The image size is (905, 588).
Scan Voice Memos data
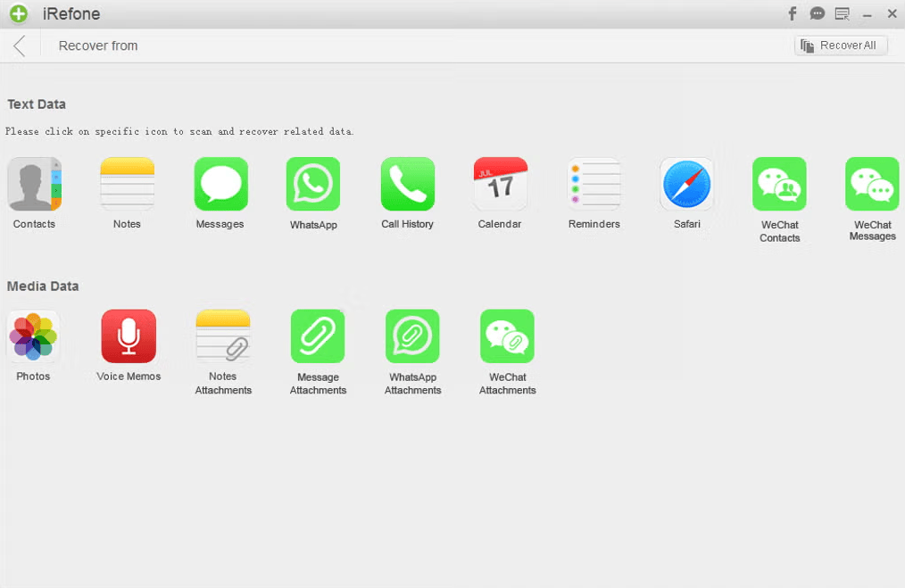tap(129, 336)
